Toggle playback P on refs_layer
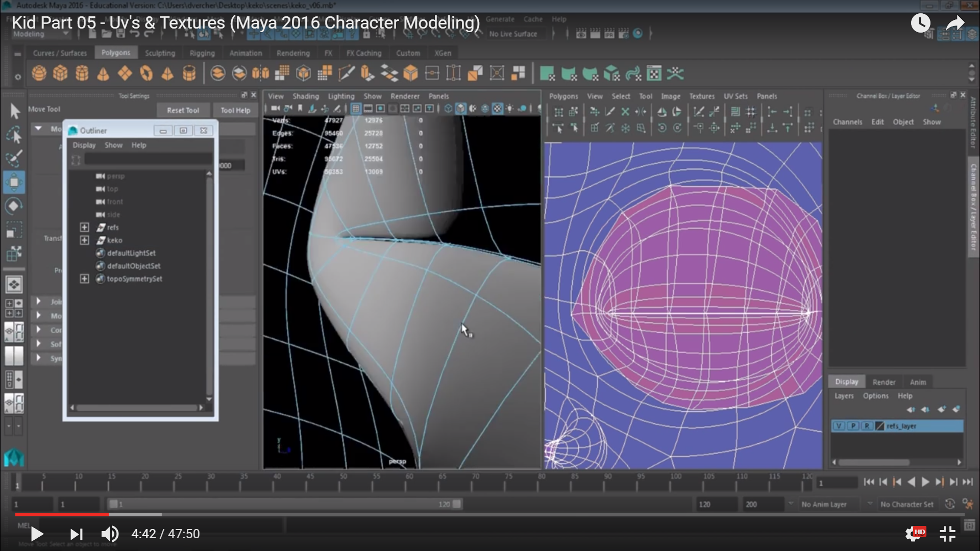 [853, 426]
